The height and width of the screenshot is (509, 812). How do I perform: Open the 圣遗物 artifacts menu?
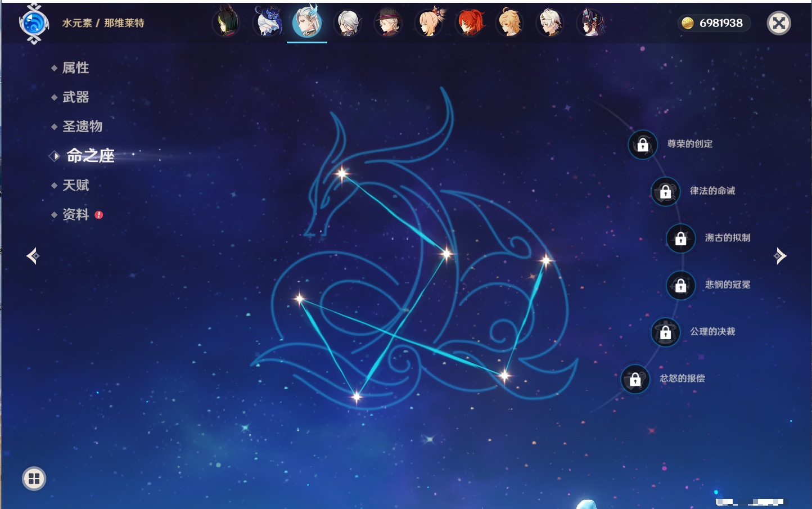82,127
